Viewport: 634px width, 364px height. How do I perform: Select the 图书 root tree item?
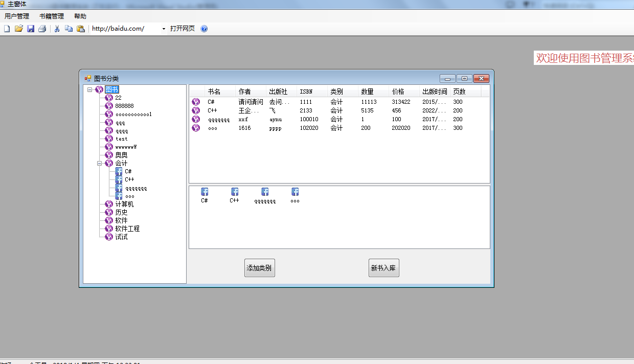pyautogui.click(x=111, y=89)
